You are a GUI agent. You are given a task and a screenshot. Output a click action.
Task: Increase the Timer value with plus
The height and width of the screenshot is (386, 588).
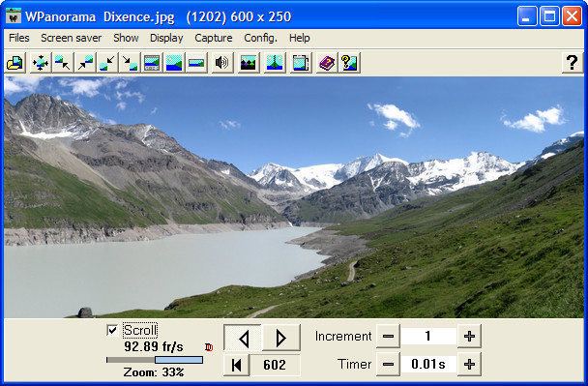469,364
